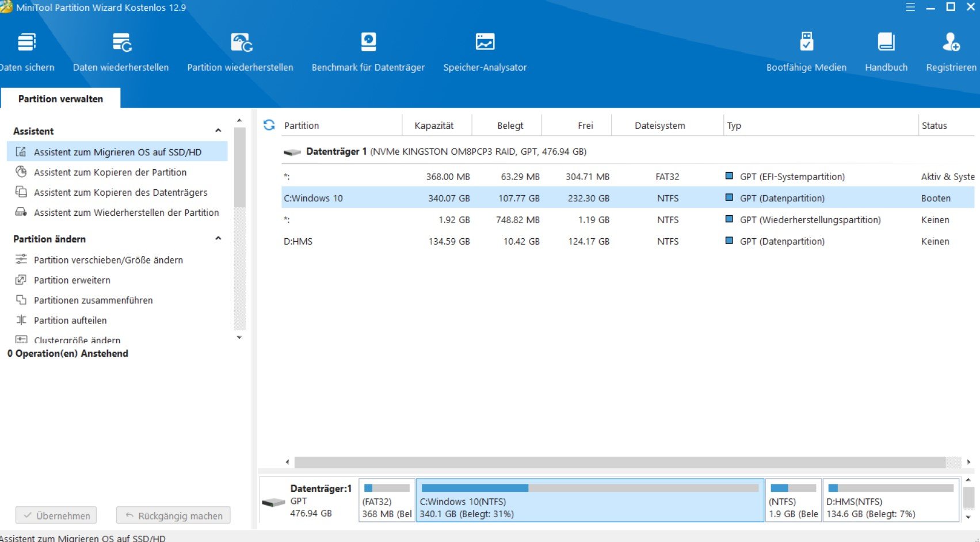Collapse the Partition ändern section

pyautogui.click(x=218, y=238)
